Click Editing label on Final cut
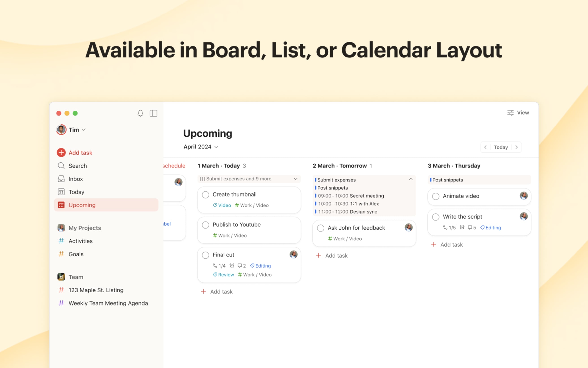Viewport: 588px width, 368px height. coord(260,266)
